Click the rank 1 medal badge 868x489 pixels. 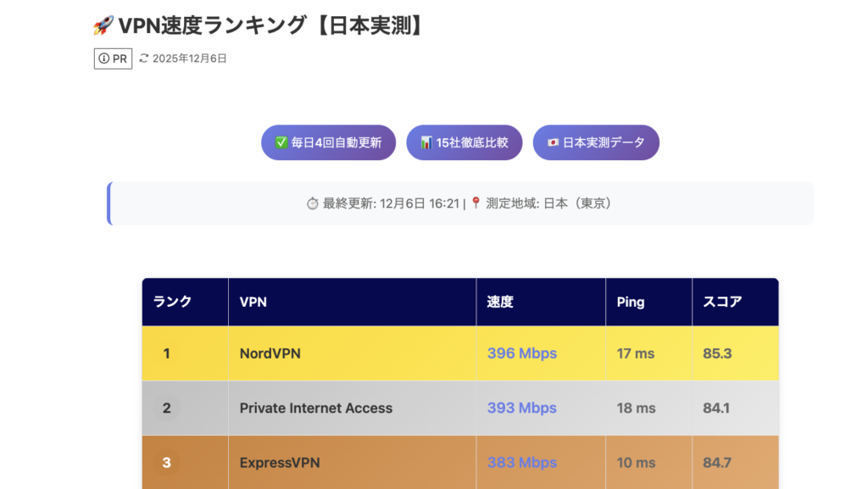[x=166, y=353]
